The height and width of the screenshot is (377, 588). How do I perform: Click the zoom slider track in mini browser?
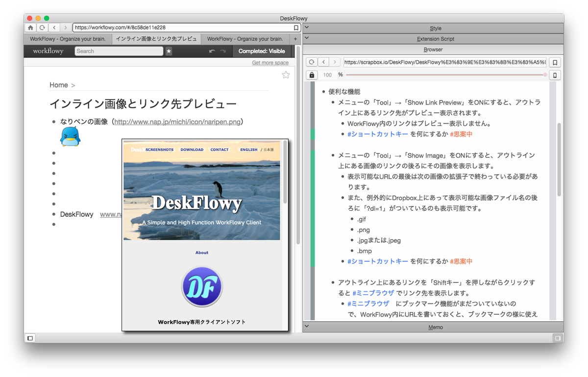[445, 75]
